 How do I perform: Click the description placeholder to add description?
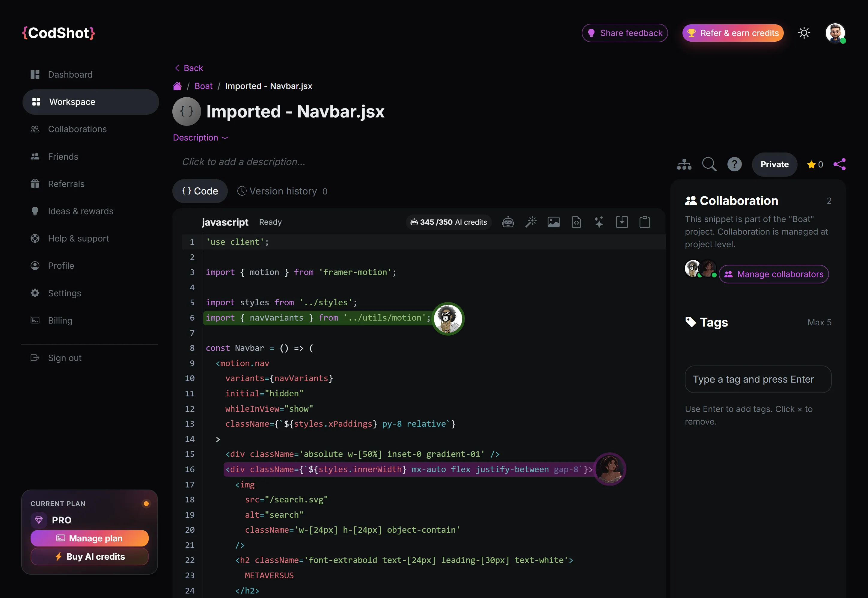point(244,162)
